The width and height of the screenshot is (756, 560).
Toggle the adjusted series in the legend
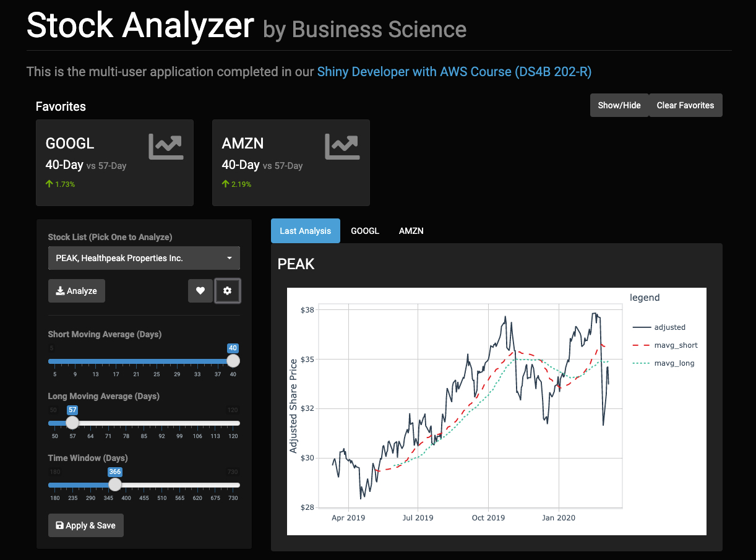coord(659,327)
